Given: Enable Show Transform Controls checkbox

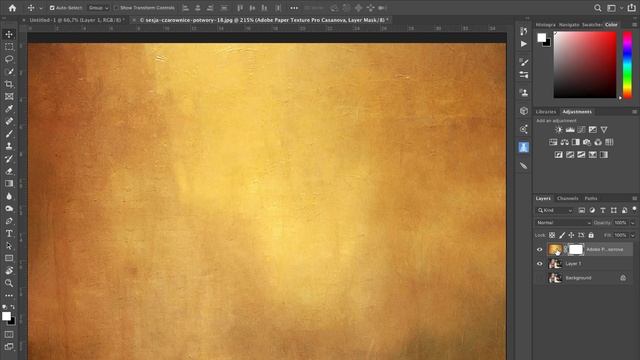Looking at the screenshot, I should [x=116, y=8].
